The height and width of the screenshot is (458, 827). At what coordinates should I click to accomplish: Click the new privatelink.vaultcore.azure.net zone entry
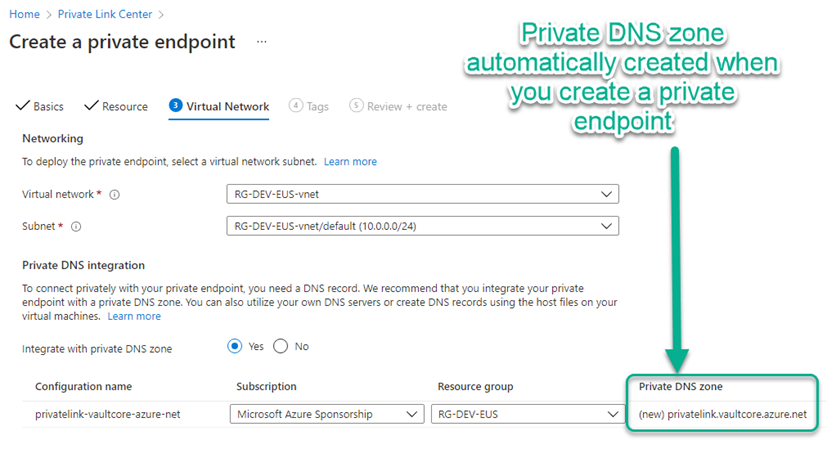[721, 414]
